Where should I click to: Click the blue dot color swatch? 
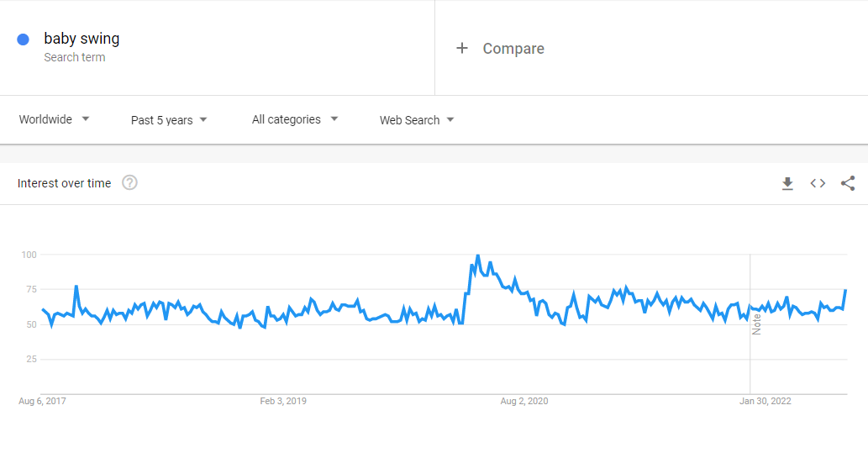(24, 39)
